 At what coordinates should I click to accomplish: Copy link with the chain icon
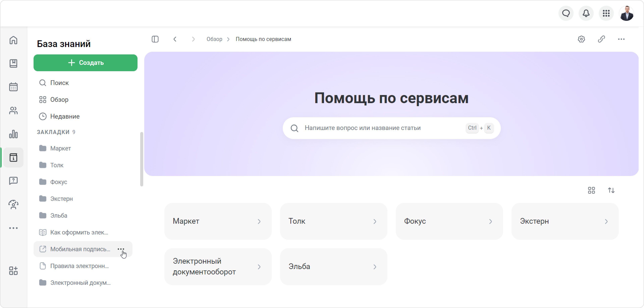tap(601, 39)
